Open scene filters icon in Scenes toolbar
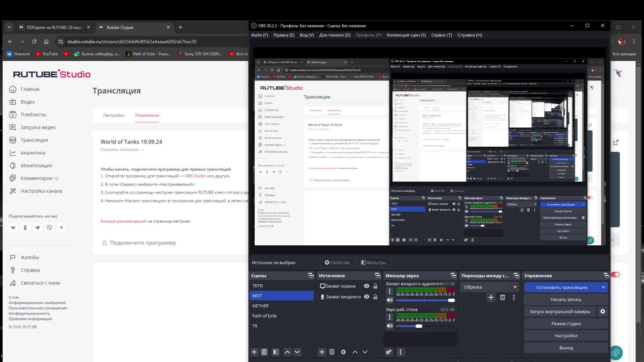Viewport: 644px width, 362px height. 275,352
